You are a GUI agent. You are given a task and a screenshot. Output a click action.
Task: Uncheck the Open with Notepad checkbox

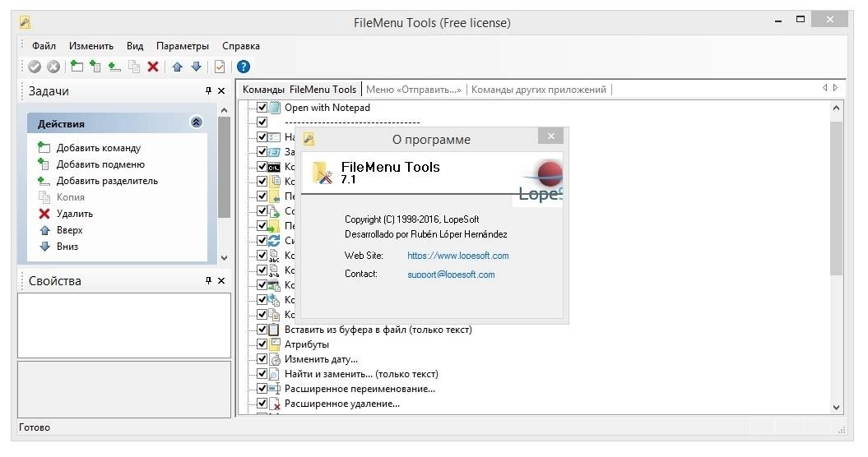tap(262, 108)
